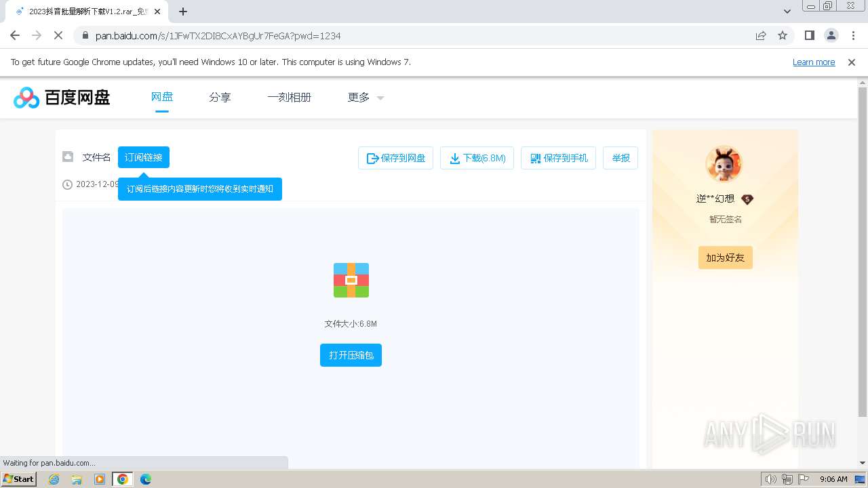The image size is (868, 488).
Task: Click the address bar URL
Action: coord(218,35)
